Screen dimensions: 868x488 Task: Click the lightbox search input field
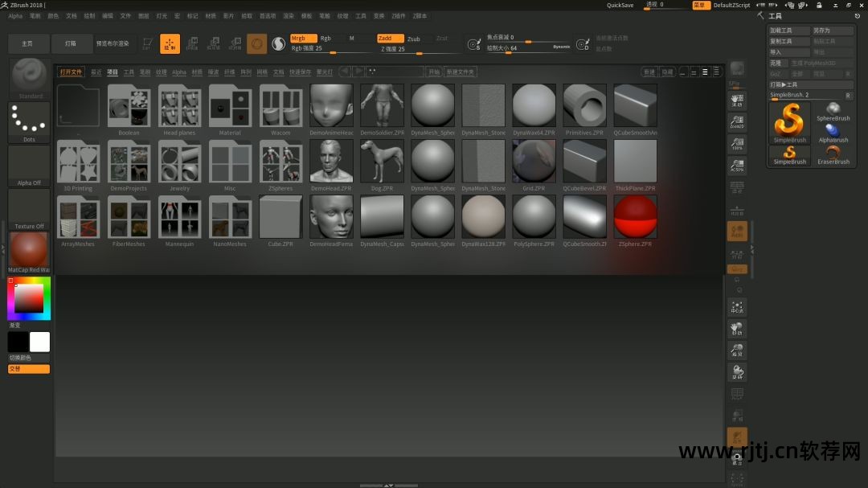click(395, 72)
